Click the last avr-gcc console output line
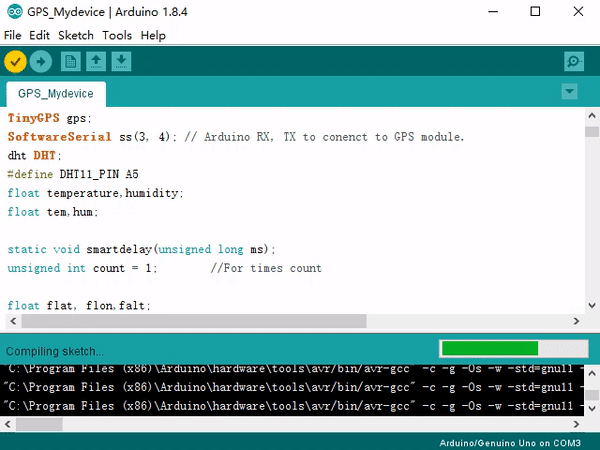600x450 pixels. 292,406
